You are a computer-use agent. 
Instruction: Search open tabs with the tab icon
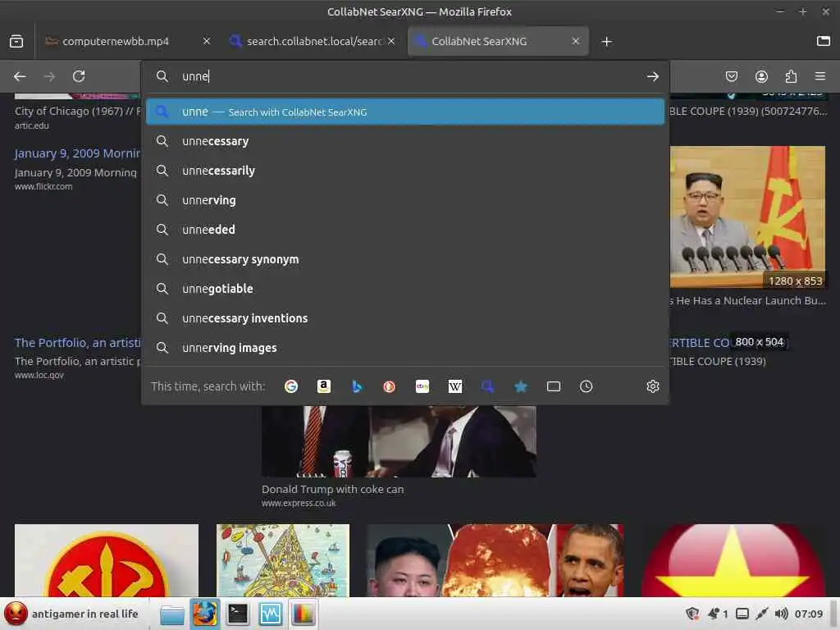pyautogui.click(x=554, y=386)
